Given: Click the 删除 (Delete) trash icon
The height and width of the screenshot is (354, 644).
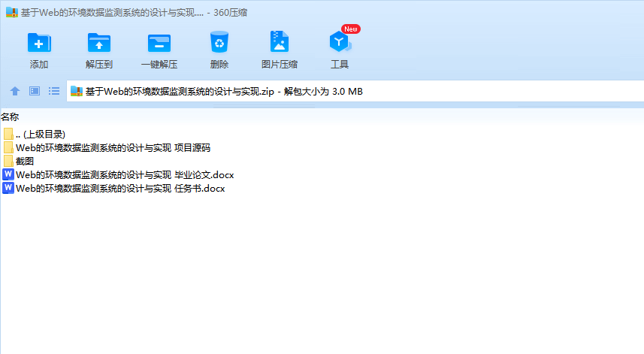Looking at the screenshot, I should tap(219, 42).
